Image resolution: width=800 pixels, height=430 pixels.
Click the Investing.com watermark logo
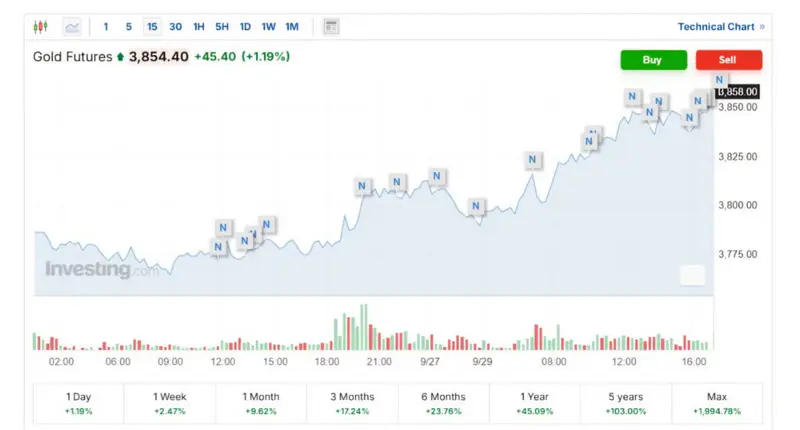pos(101,269)
